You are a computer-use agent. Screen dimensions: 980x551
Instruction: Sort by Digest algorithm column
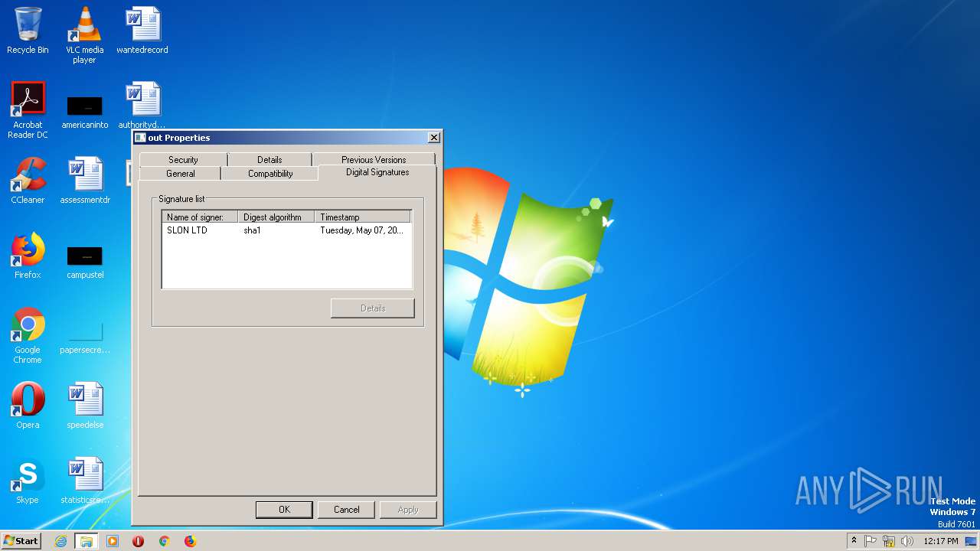[276, 217]
